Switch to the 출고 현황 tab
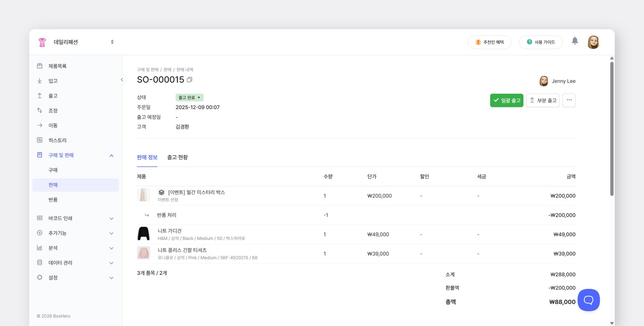 pyautogui.click(x=177, y=157)
